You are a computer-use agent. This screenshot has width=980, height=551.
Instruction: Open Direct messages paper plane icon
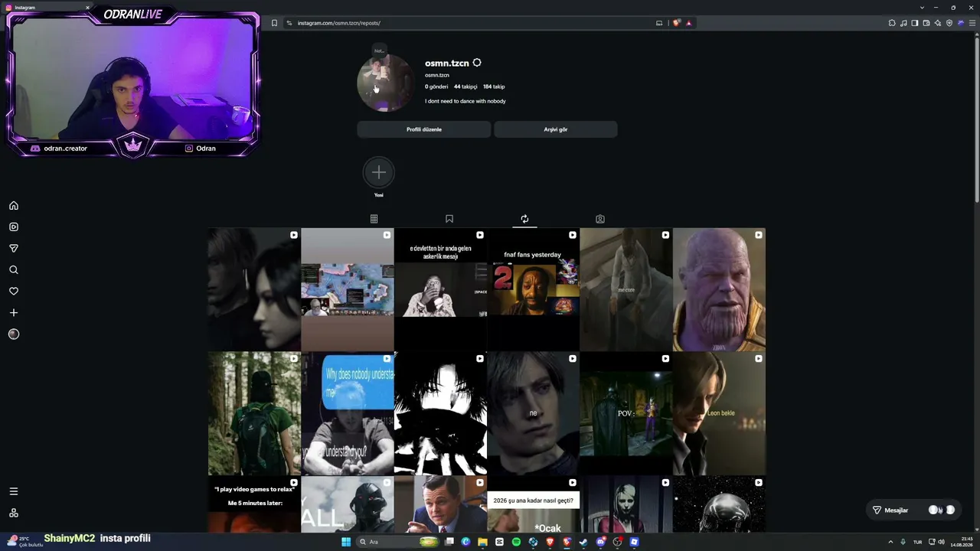click(14, 249)
